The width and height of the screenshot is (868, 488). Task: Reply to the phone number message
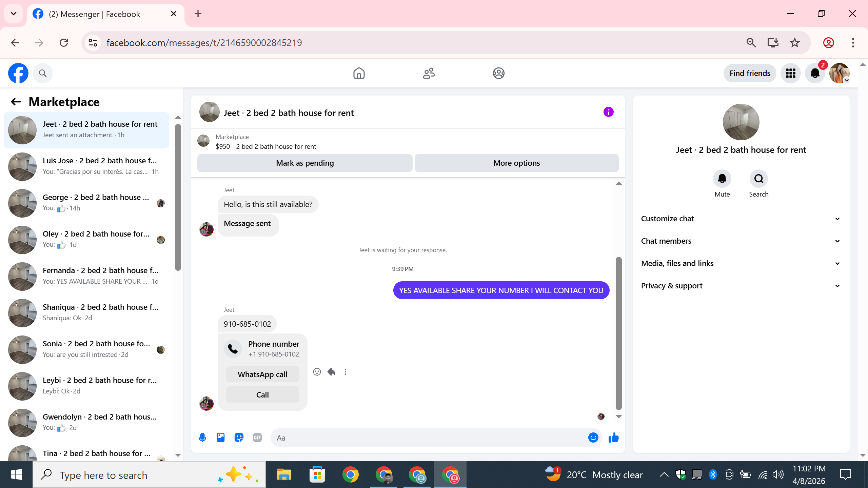tap(331, 372)
